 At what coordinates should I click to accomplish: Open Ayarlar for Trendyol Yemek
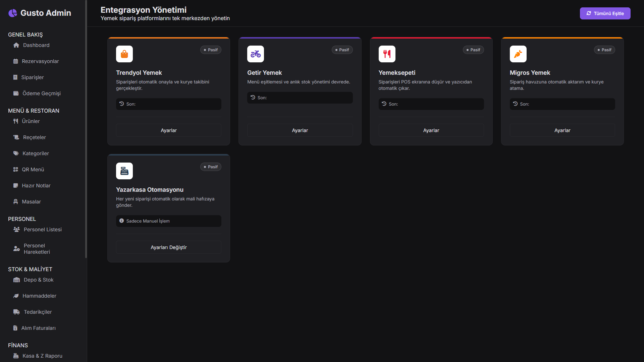coord(169,130)
